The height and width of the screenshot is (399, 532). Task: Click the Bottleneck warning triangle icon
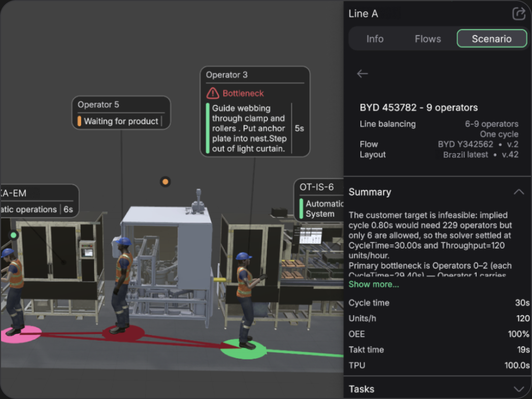click(213, 93)
